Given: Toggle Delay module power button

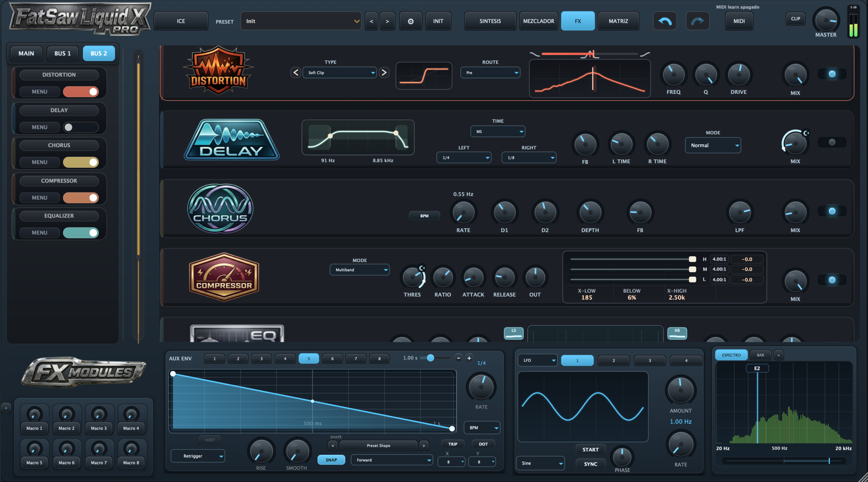Looking at the screenshot, I should pyautogui.click(x=832, y=142).
